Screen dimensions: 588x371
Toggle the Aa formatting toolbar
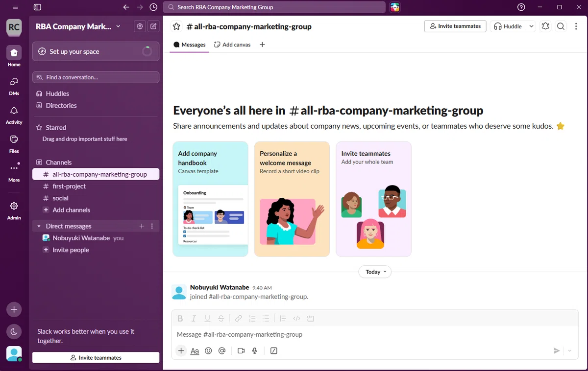point(195,350)
